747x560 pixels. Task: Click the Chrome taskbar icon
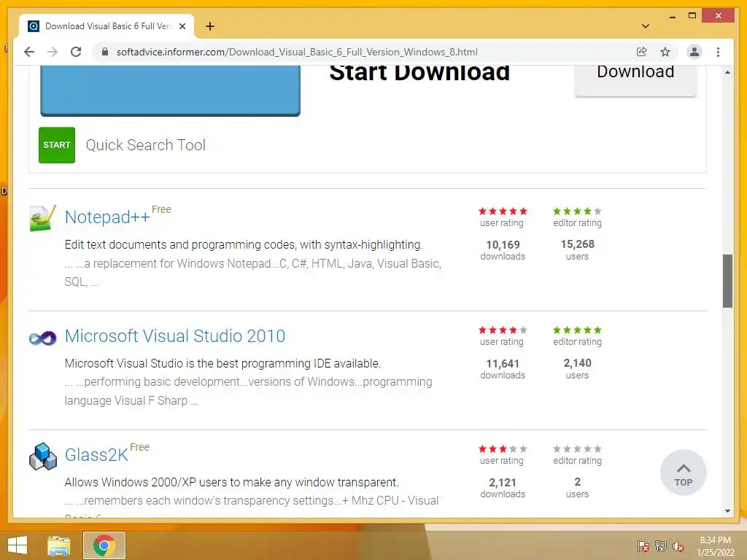[x=104, y=545]
